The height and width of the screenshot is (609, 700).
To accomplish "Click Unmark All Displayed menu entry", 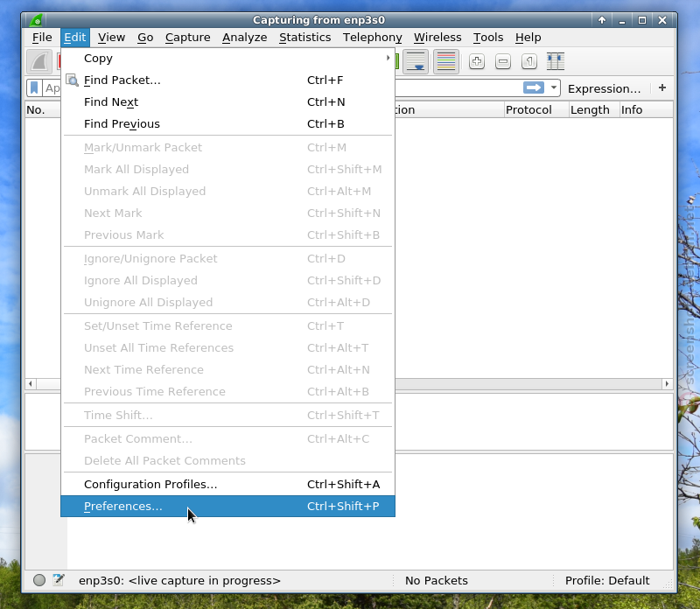I will pos(227,191).
